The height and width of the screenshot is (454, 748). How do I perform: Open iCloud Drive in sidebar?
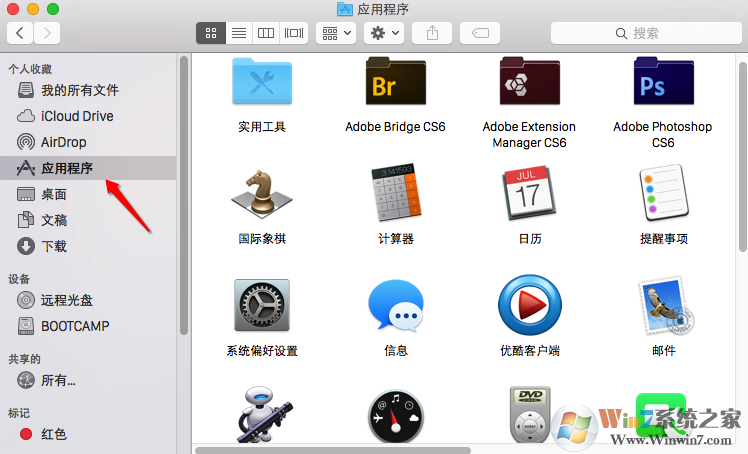tap(88, 116)
